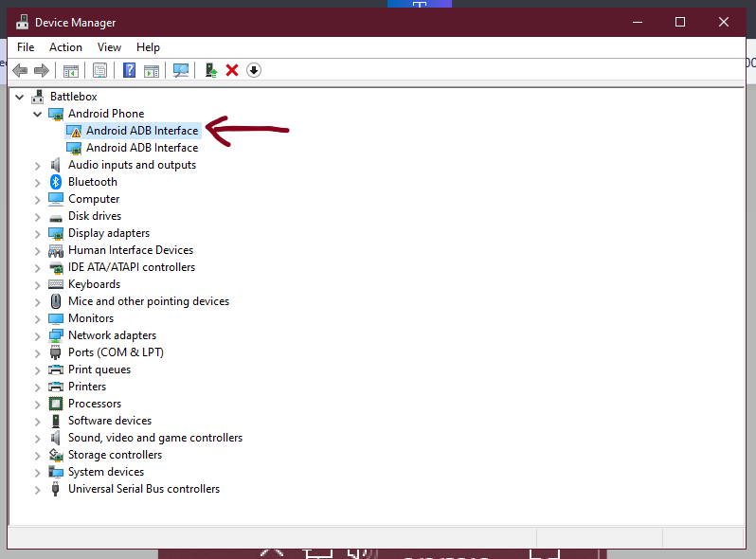Click the IDE ATA/ATAPI controllers icon
This screenshot has width=756, height=559.
click(56, 268)
